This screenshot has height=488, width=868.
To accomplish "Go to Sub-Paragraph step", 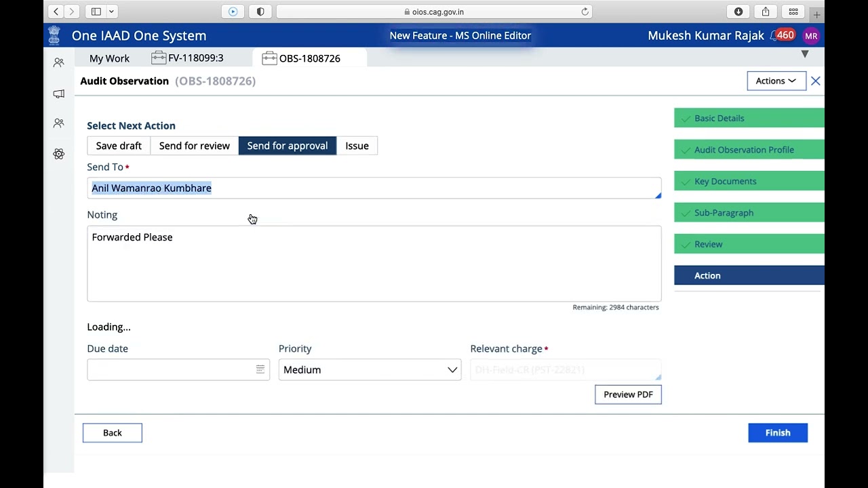I will (x=749, y=213).
